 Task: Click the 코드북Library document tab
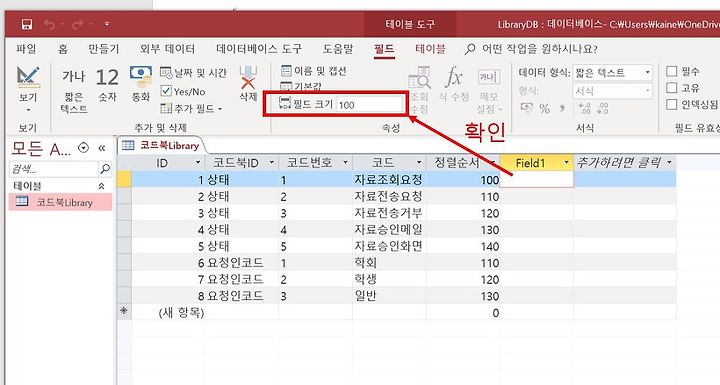coord(161,146)
